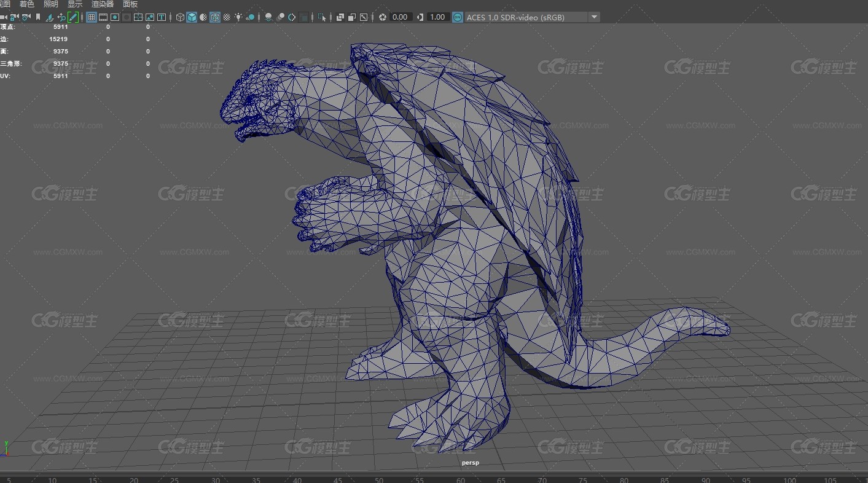The image size is (868, 483).
Task: Edit the exposure value 0.00
Action: coord(401,17)
